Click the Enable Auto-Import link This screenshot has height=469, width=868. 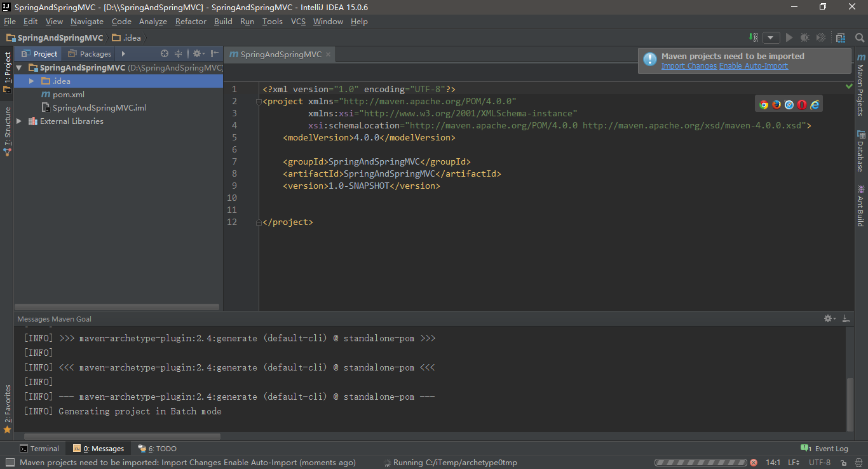[x=753, y=66]
